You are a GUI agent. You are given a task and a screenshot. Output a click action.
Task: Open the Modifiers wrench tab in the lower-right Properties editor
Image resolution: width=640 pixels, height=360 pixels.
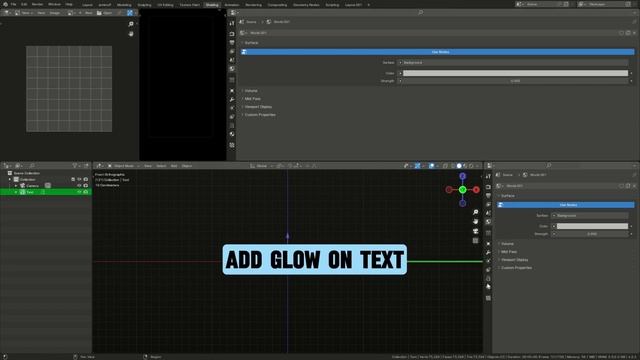488,253
